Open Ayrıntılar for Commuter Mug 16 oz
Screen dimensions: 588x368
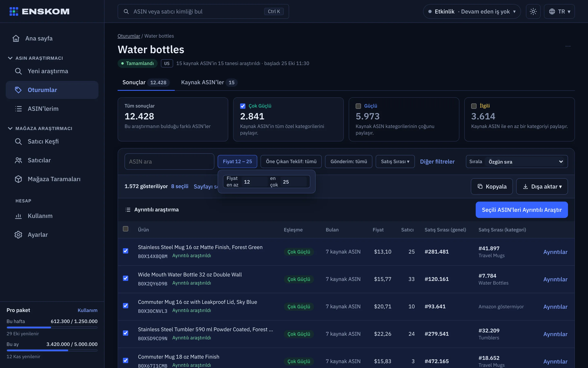pos(555,307)
